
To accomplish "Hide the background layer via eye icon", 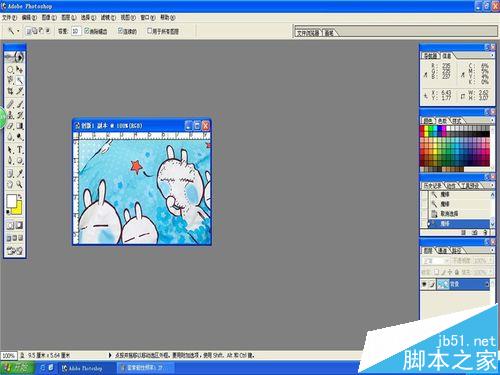I will (x=424, y=284).
